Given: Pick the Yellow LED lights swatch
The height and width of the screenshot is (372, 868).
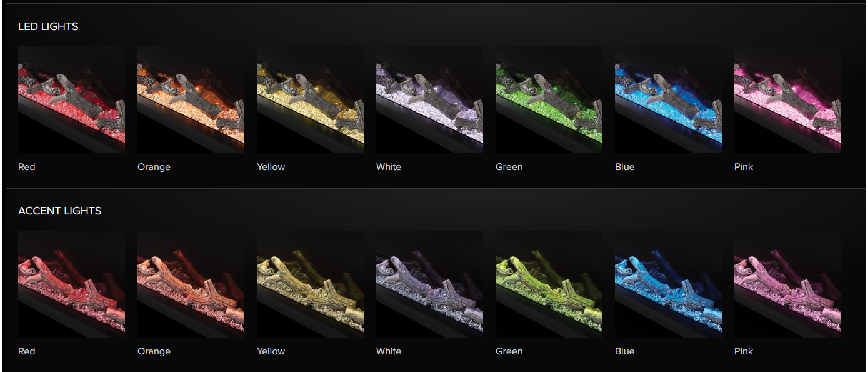Looking at the screenshot, I should click(310, 100).
